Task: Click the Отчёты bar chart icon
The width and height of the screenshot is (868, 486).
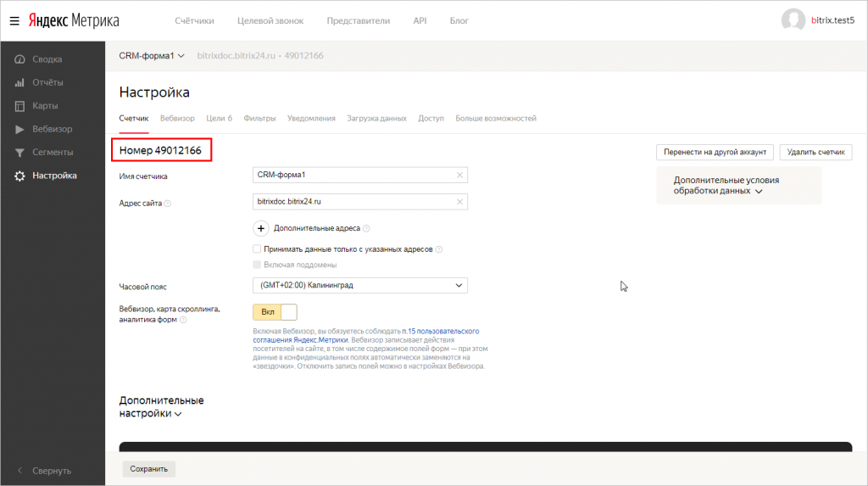Action: click(20, 82)
